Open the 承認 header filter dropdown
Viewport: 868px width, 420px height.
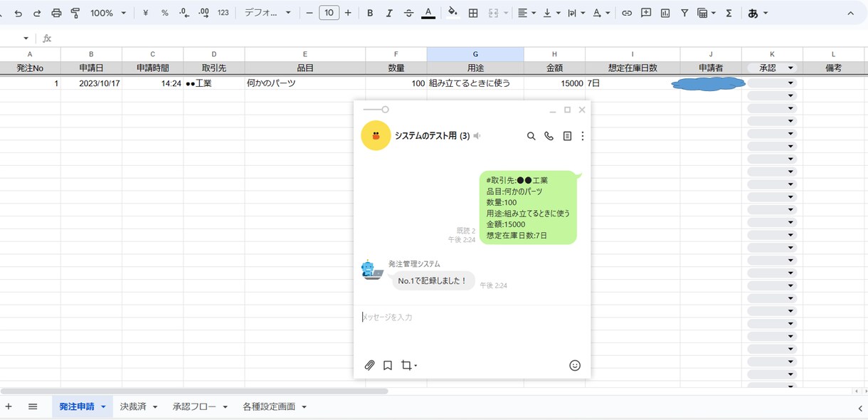[790, 68]
